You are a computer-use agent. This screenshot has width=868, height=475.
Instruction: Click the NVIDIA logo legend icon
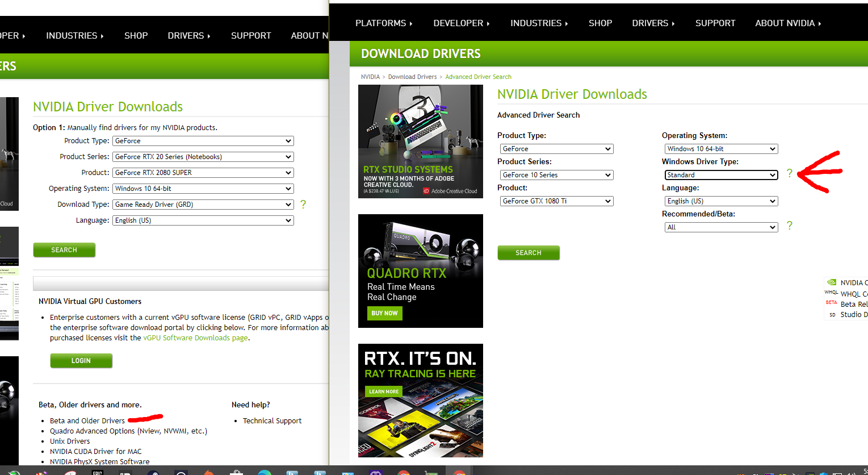pyautogui.click(x=832, y=282)
